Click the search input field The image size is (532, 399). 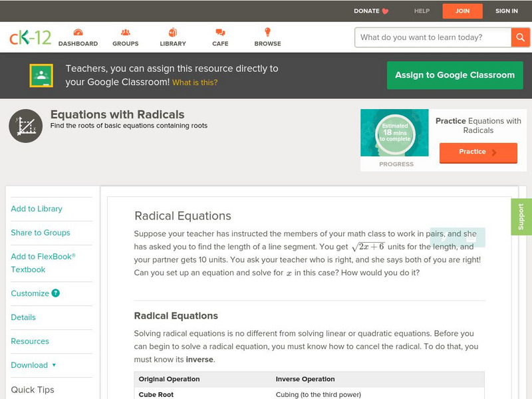coord(433,37)
